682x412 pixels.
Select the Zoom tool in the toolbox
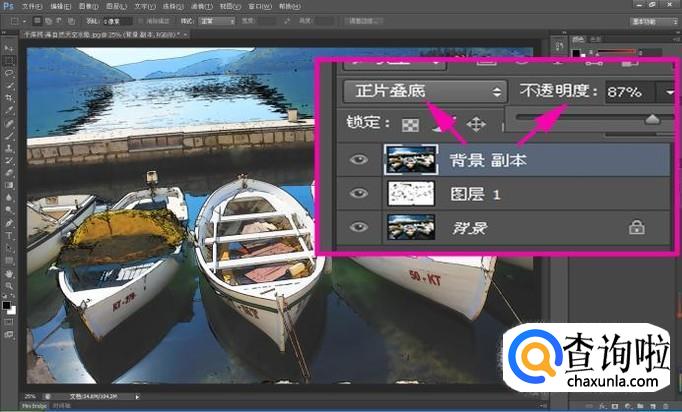point(9,285)
